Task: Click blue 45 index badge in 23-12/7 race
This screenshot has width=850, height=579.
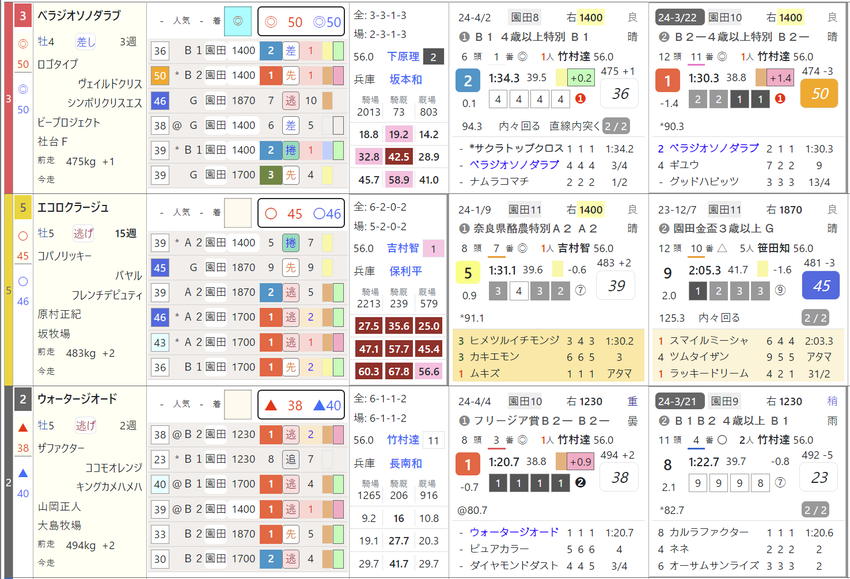Action: point(821,286)
